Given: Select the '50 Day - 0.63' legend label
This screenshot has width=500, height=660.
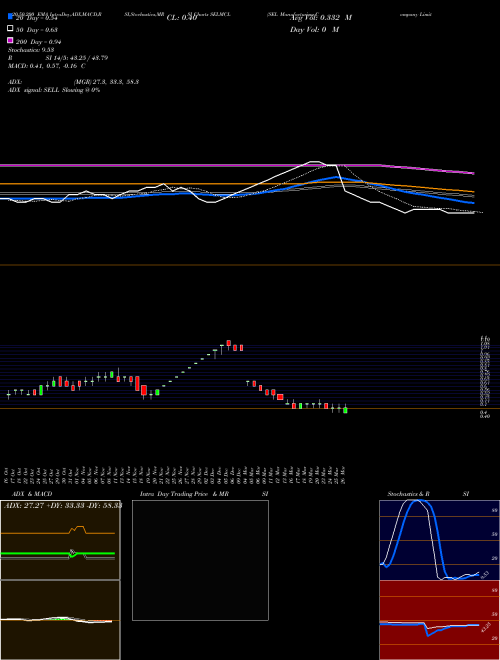Looking at the screenshot, I should [x=37, y=30].
